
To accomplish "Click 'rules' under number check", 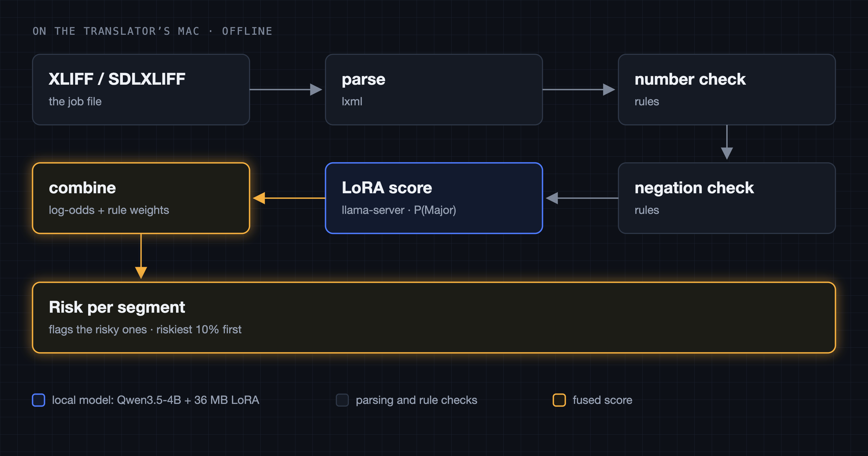I will 647,102.
